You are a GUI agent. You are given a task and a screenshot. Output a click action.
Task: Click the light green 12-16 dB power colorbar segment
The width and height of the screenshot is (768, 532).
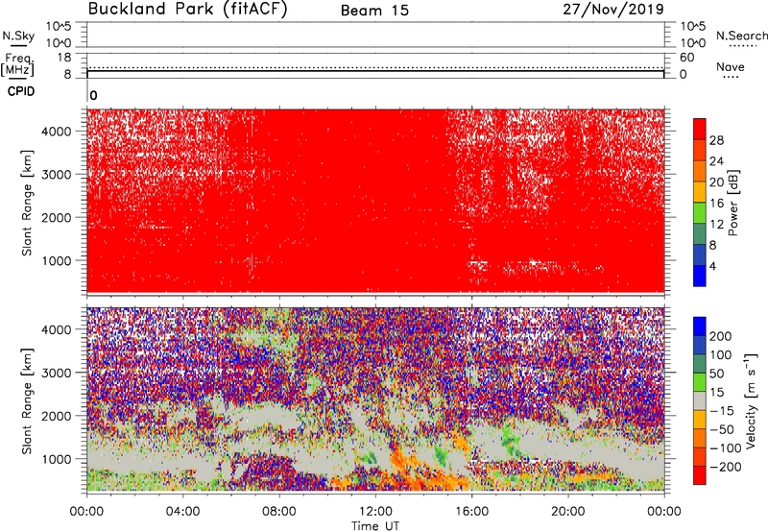pos(700,213)
